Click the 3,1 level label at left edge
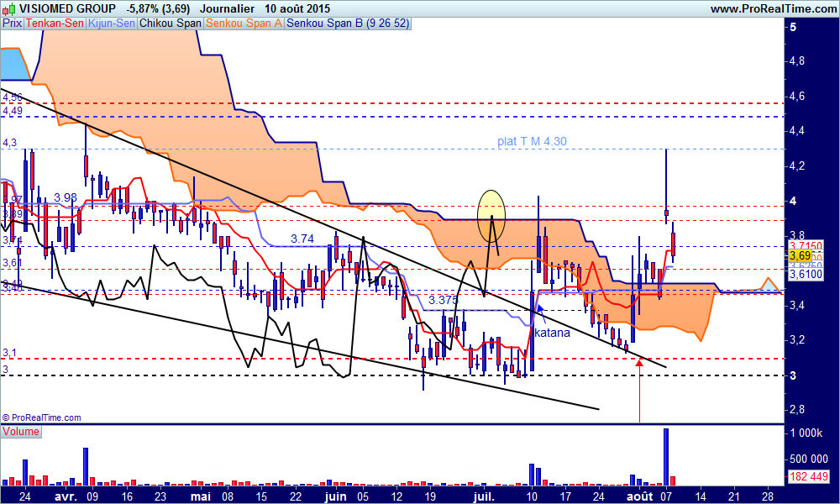840x504 pixels. (9, 353)
